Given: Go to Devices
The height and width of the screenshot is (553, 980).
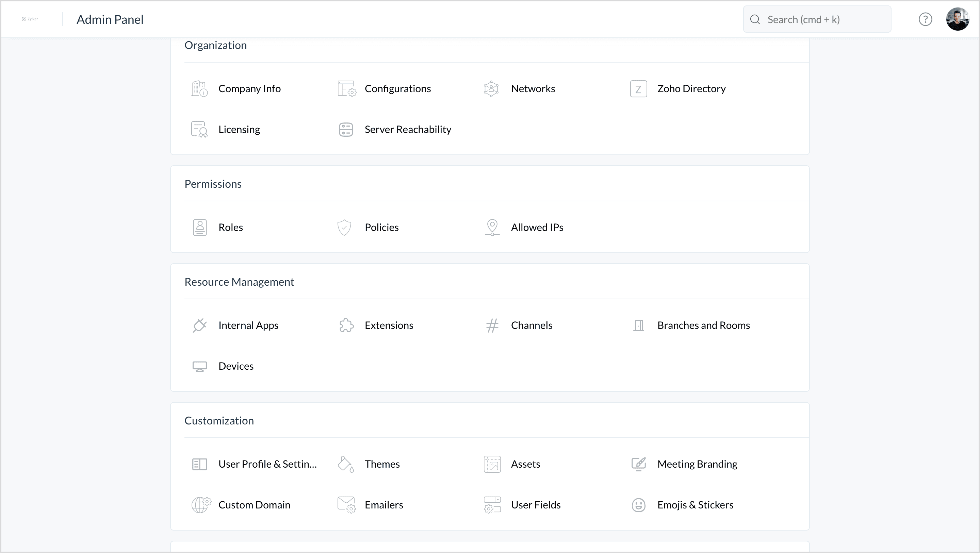Looking at the screenshot, I should tap(236, 366).
